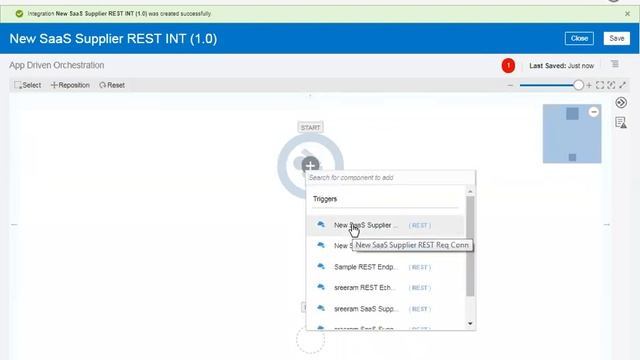Screen dimensions: 640x360
Task: Click the zoom to fit icon
Action: coord(600,85)
